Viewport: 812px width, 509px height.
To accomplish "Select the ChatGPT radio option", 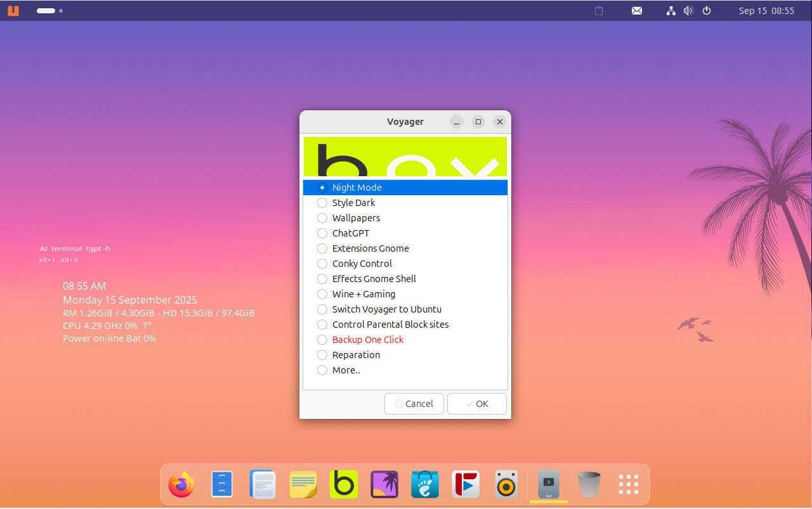I will (322, 233).
